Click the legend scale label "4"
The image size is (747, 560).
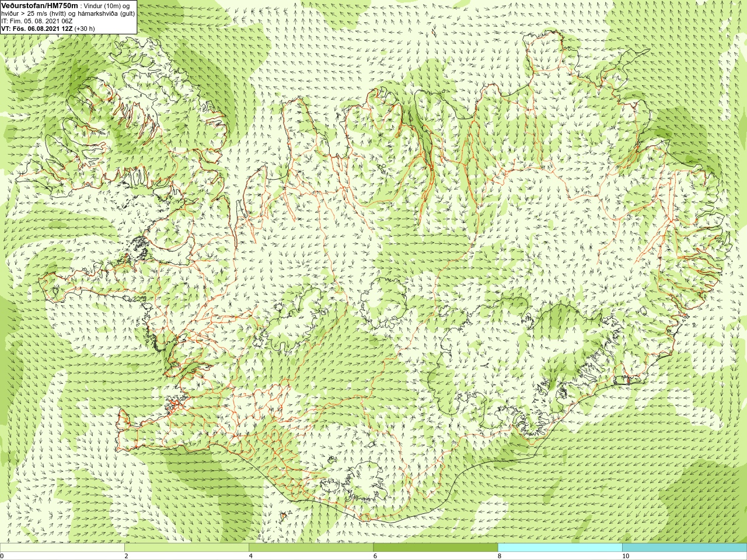(250, 556)
